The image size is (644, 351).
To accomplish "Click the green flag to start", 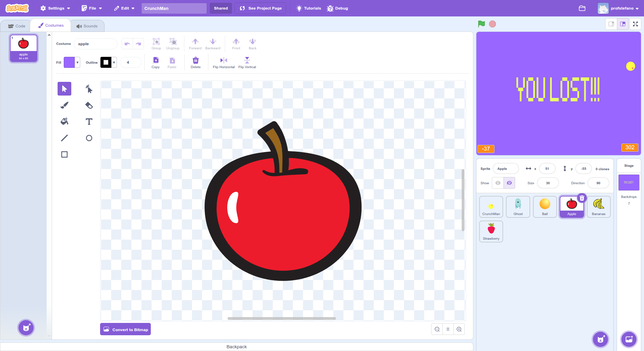I will coord(482,24).
